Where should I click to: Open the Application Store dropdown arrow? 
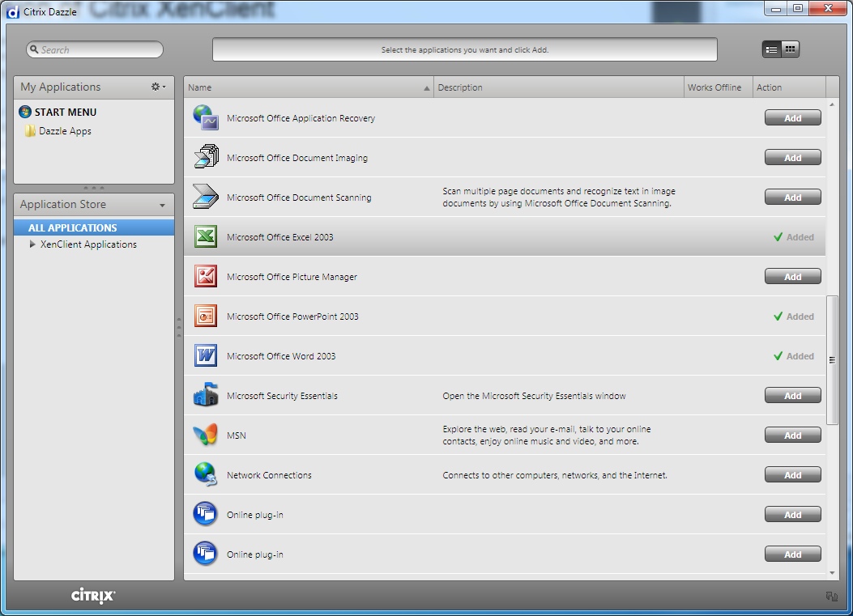[x=162, y=206]
